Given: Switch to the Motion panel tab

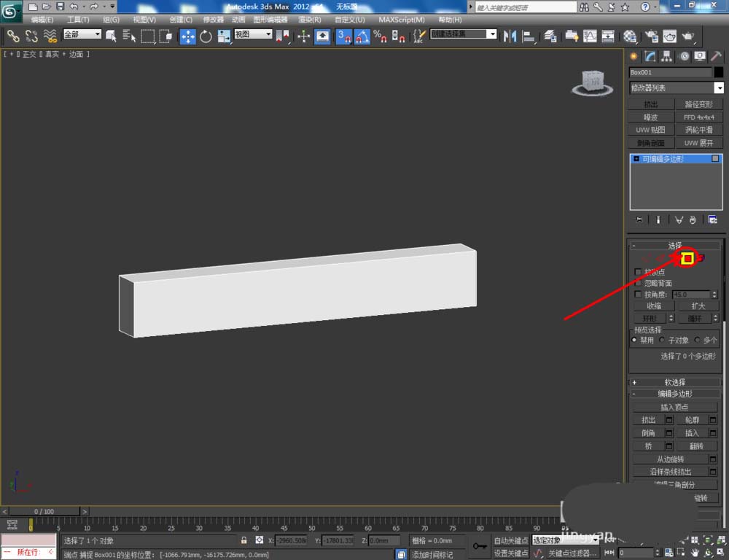Looking at the screenshot, I should (x=684, y=56).
